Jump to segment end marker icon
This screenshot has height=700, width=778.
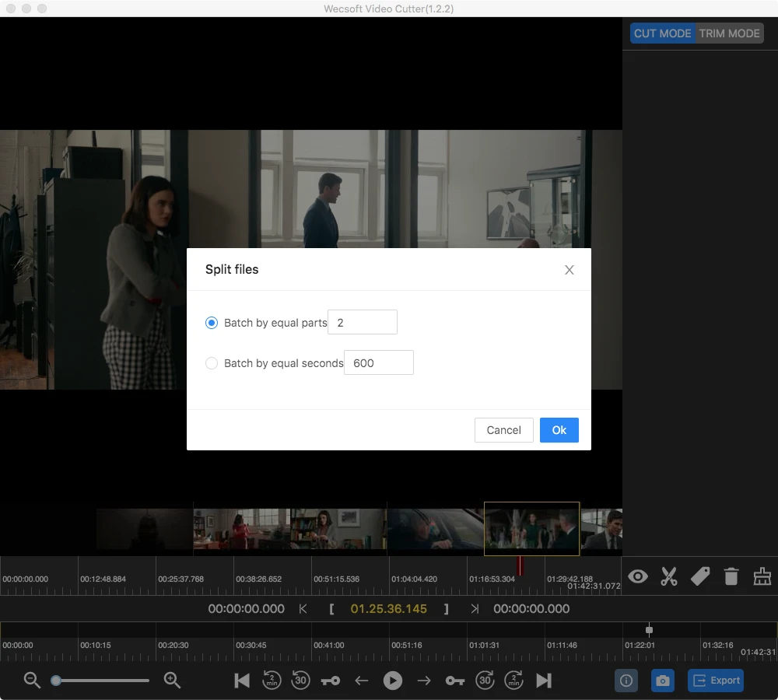pos(475,609)
